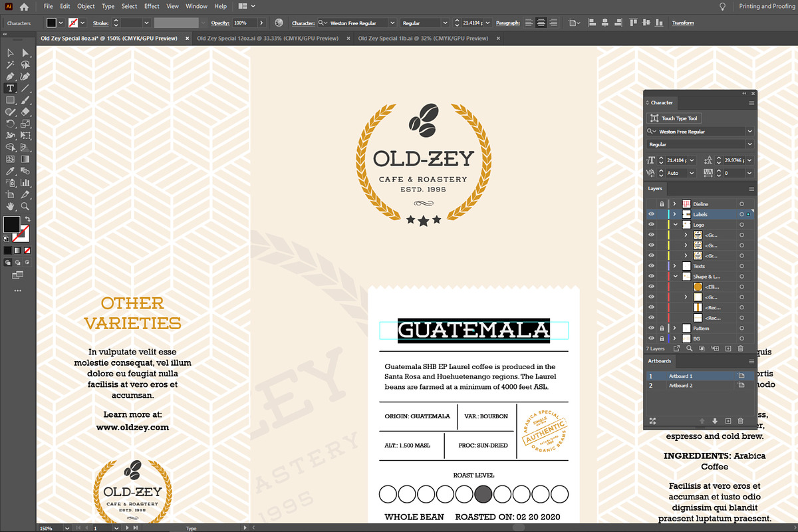Select the Free Transform tool
This screenshot has height=532, width=798.
pos(25,135)
